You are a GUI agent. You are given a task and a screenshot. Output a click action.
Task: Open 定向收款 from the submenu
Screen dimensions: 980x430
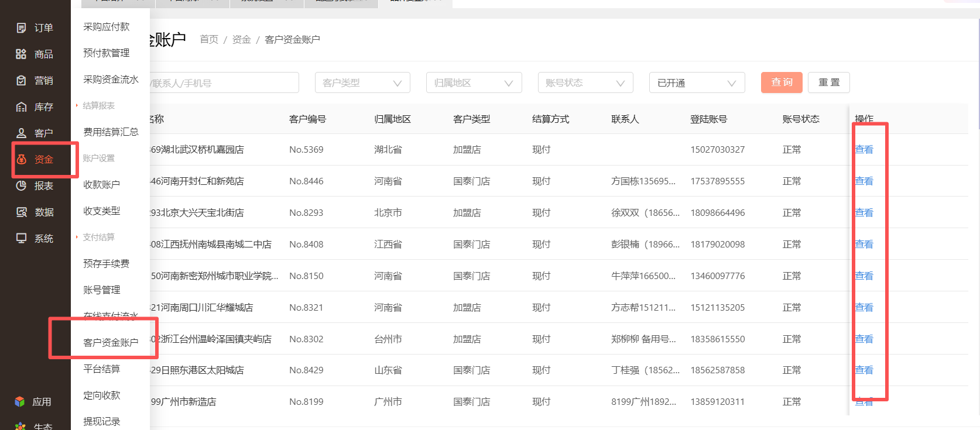(x=102, y=395)
